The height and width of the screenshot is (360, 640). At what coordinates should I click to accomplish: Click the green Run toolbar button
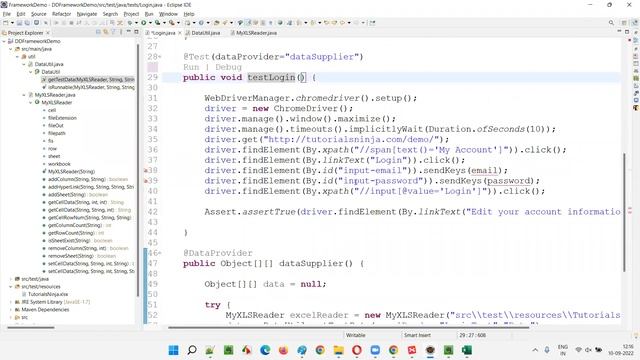(144, 23)
